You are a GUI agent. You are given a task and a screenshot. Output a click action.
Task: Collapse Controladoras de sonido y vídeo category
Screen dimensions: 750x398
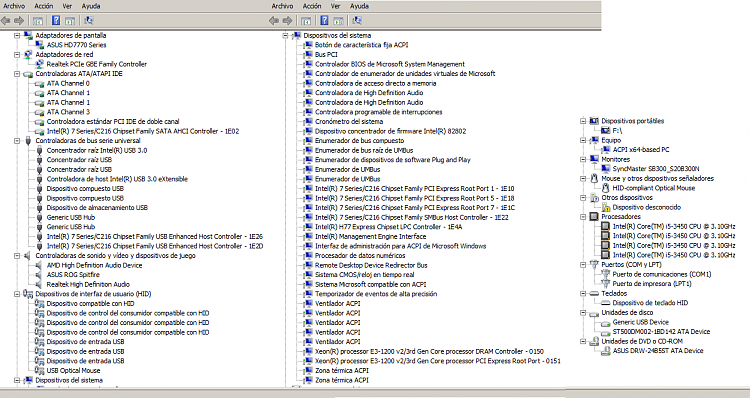click(x=17, y=255)
